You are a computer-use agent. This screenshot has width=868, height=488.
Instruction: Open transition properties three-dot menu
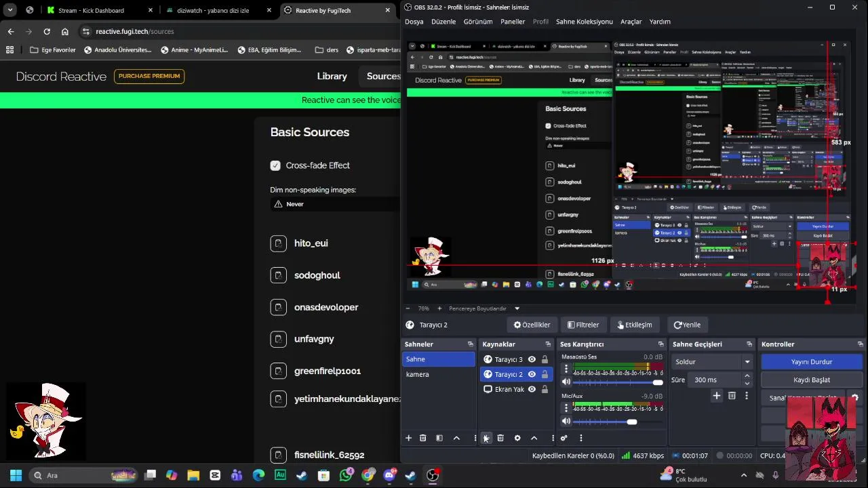747,396
